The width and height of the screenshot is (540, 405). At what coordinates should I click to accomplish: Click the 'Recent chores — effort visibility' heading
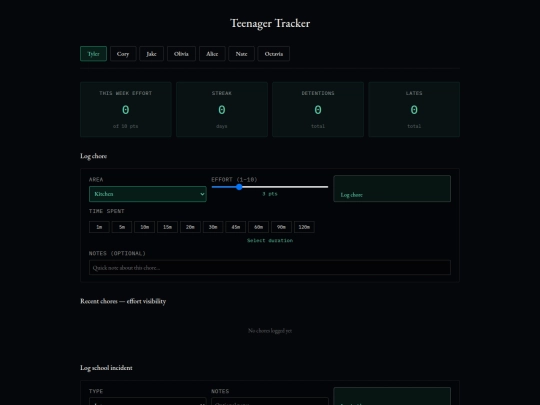coord(123,301)
